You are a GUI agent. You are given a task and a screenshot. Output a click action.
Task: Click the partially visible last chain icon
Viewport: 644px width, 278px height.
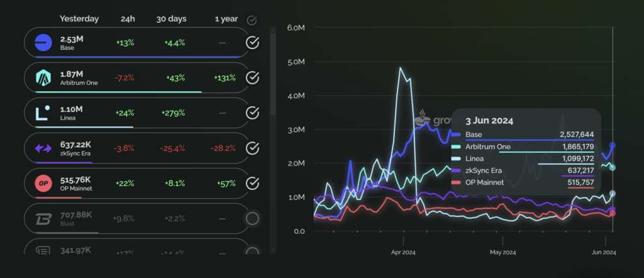(43, 249)
